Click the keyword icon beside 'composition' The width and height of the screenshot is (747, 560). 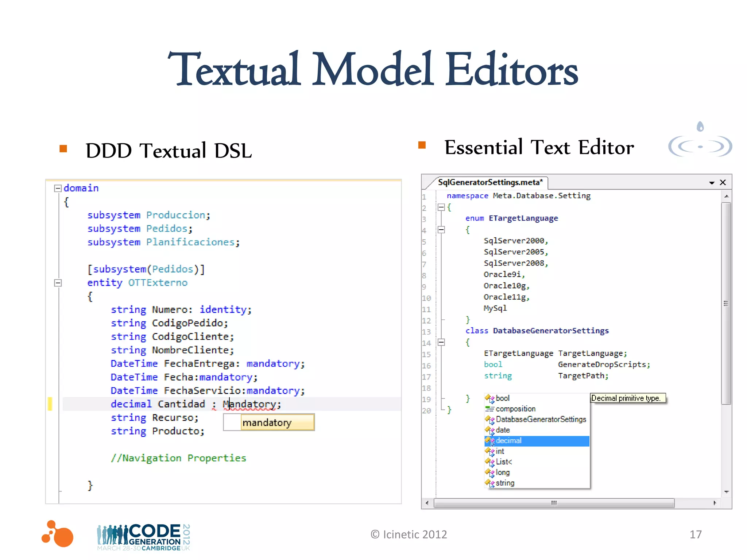(x=490, y=409)
